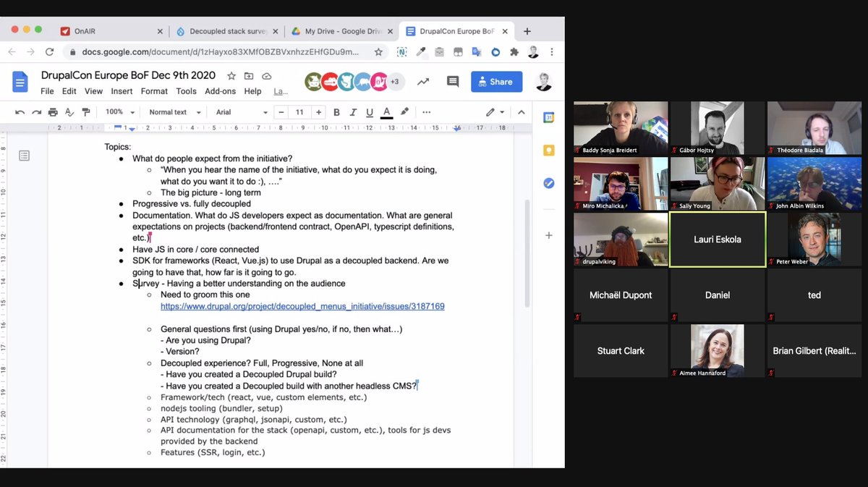Screen dimensions: 868x487
Task: Open Google Calendar in the side panel
Action: (549, 117)
